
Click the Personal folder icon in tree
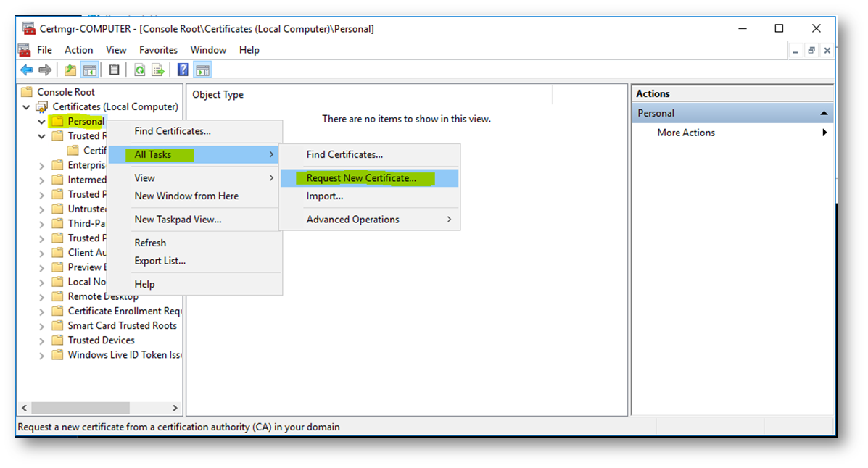click(x=57, y=121)
